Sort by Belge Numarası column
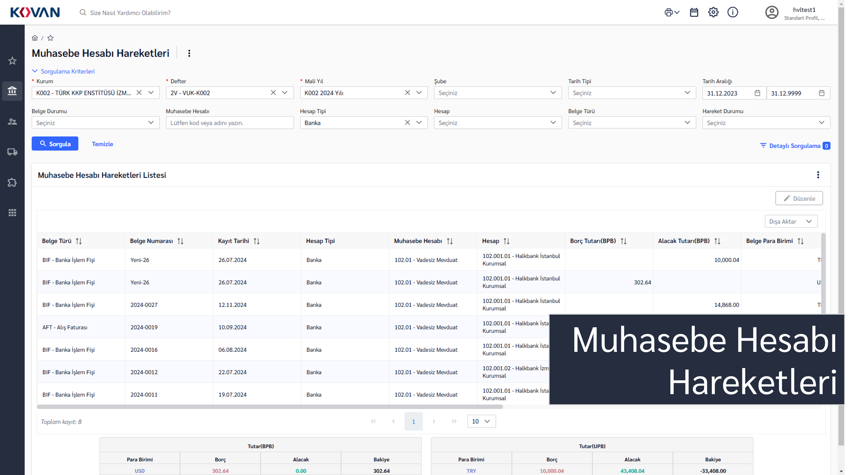 (180, 241)
